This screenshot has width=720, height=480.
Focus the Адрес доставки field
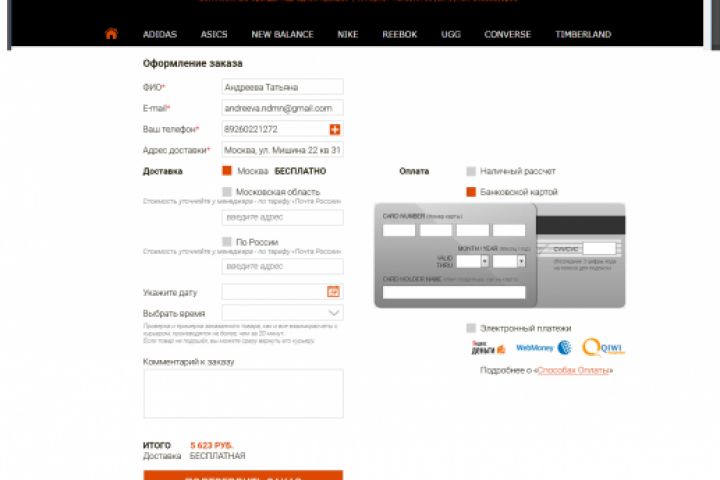coord(282,150)
